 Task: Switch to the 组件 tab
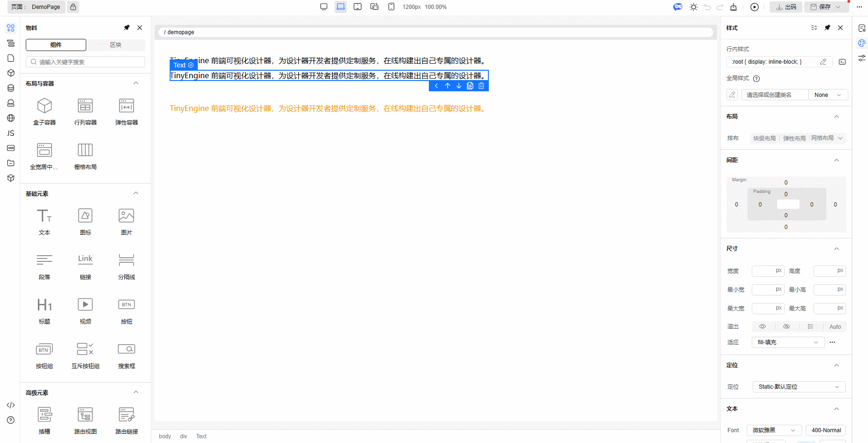tap(56, 45)
